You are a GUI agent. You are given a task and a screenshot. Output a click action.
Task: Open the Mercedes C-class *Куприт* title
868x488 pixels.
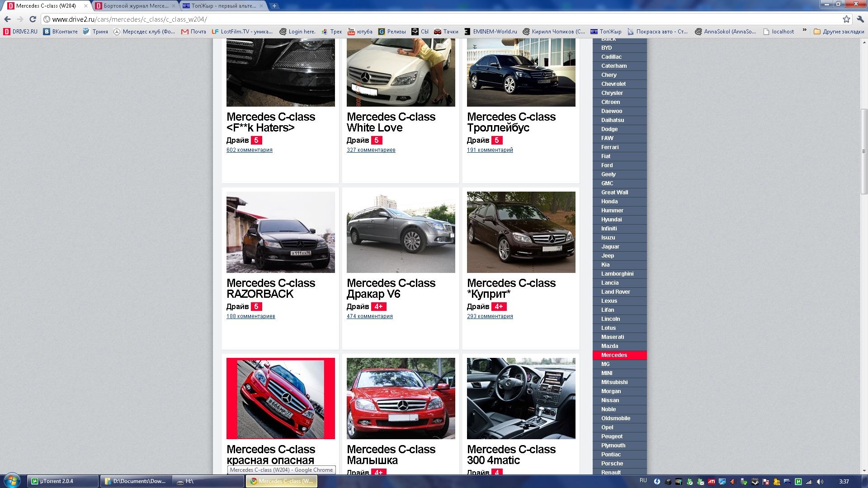pyautogui.click(x=511, y=288)
